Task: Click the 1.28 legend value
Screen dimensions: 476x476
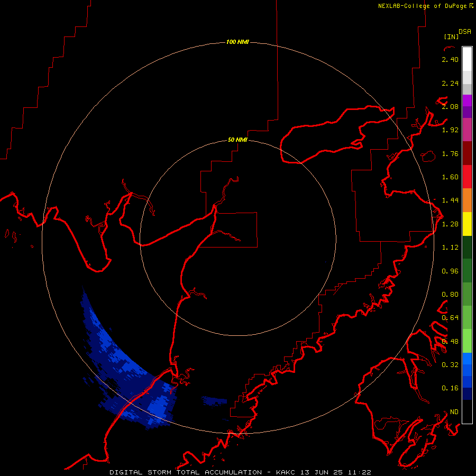Action: [x=450, y=224]
